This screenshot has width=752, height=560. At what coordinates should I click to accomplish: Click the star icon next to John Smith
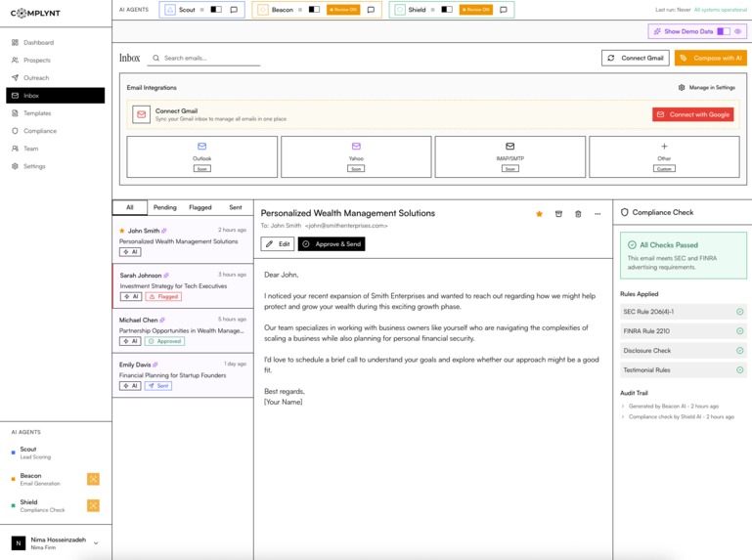point(122,231)
